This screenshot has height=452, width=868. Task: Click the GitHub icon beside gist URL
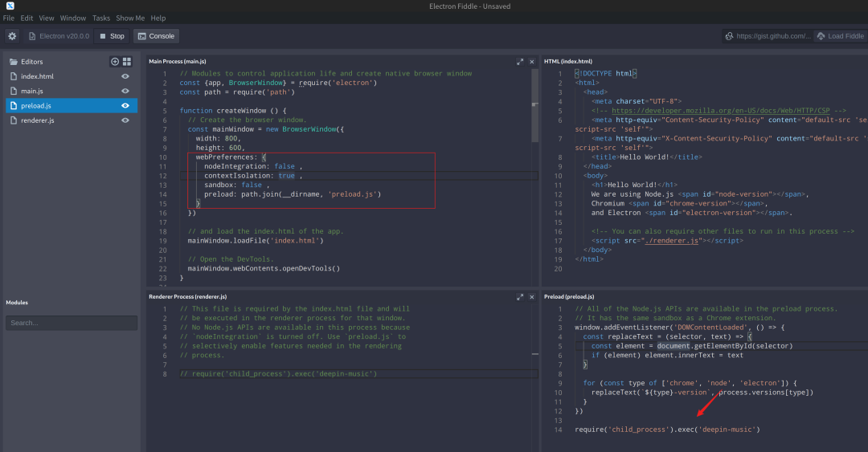729,36
